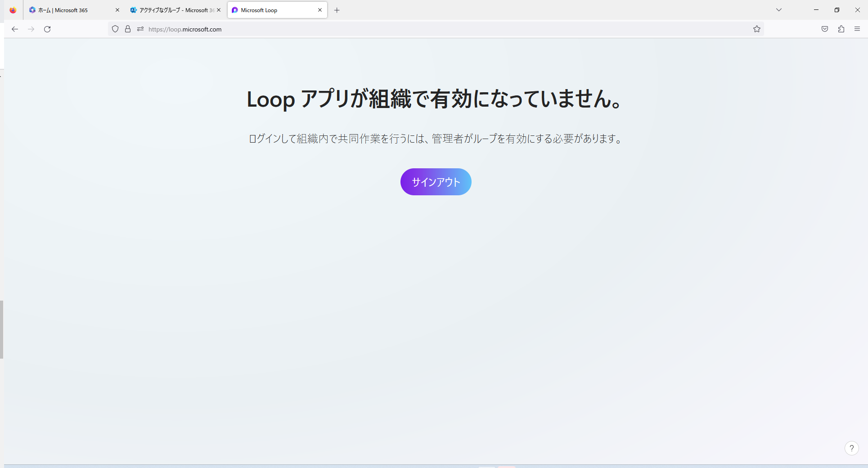868x468 pixels.
Task: Close the アクティブなグループ tab
Action: (x=219, y=10)
